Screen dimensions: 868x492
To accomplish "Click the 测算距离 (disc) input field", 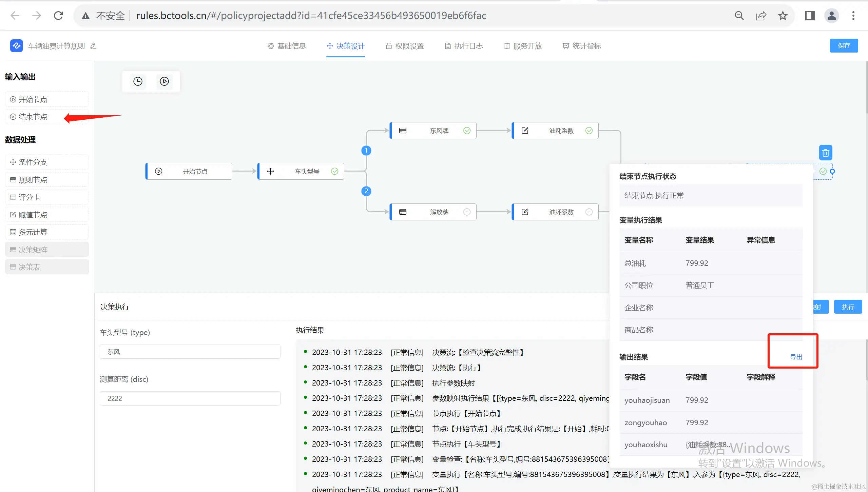I will [190, 398].
